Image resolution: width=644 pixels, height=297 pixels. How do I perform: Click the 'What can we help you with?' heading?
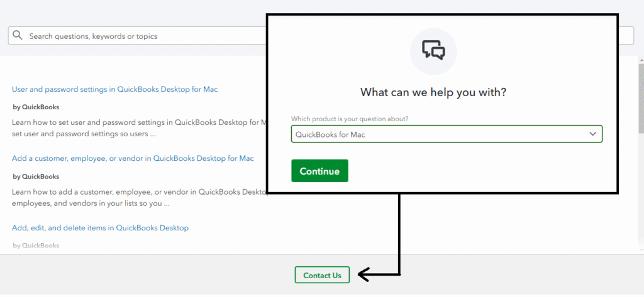point(433,92)
